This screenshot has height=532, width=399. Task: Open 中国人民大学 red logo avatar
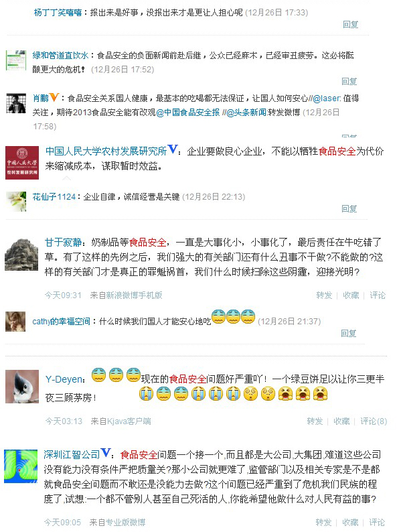tap(22, 163)
